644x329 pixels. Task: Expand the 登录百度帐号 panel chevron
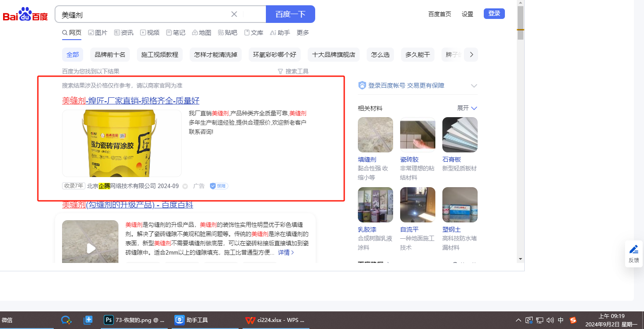[474, 85]
